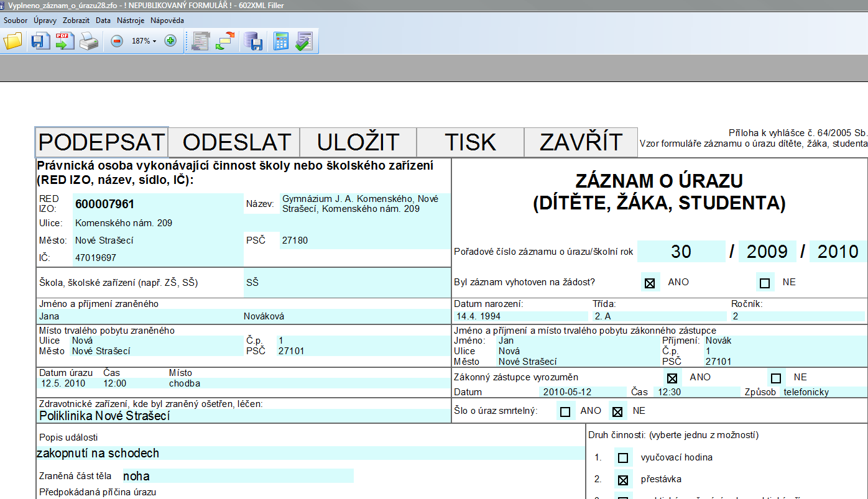
Task: Open a form file with the folder icon
Action: coord(12,41)
